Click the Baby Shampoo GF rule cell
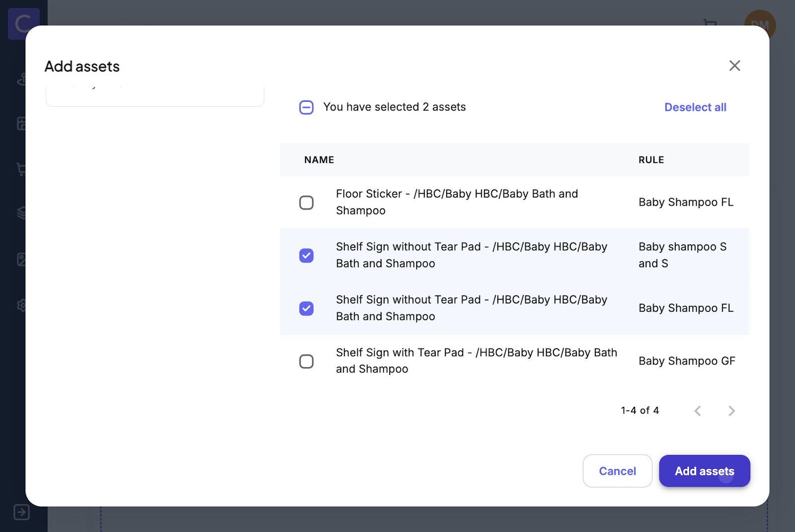The width and height of the screenshot is (795, 532). [687, 361]
